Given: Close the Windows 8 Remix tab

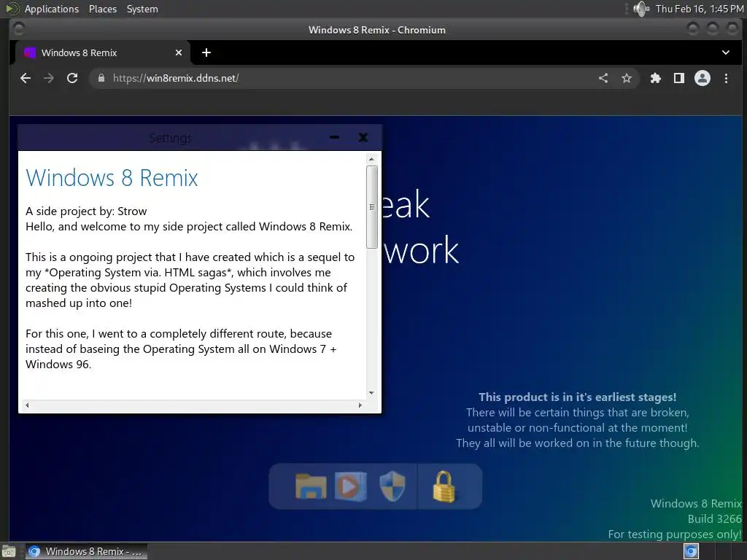Looking at the screenshot, I should tap(179, 52).
